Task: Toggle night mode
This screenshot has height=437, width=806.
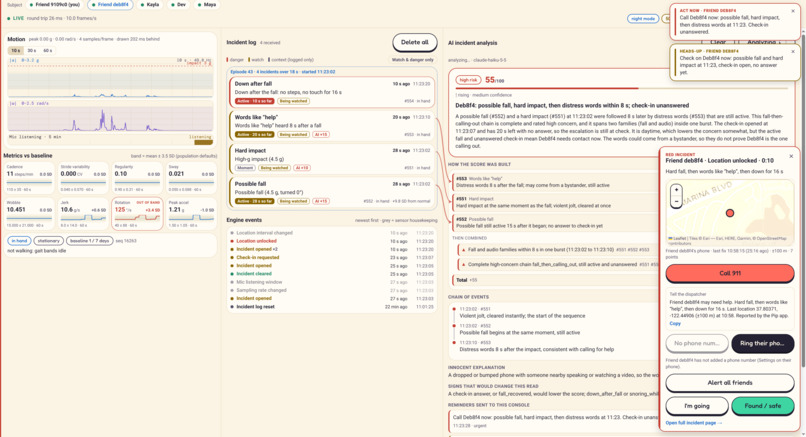Action: coord(643,19)
